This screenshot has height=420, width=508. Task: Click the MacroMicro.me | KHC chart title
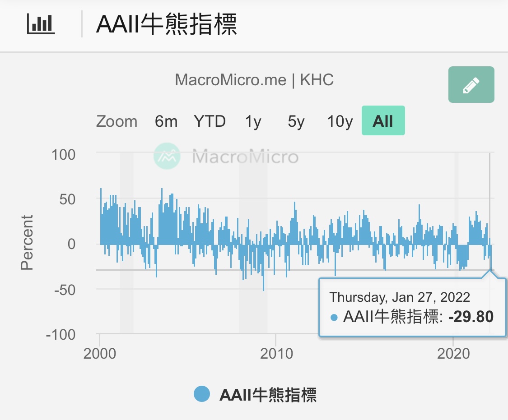point(254,80)
